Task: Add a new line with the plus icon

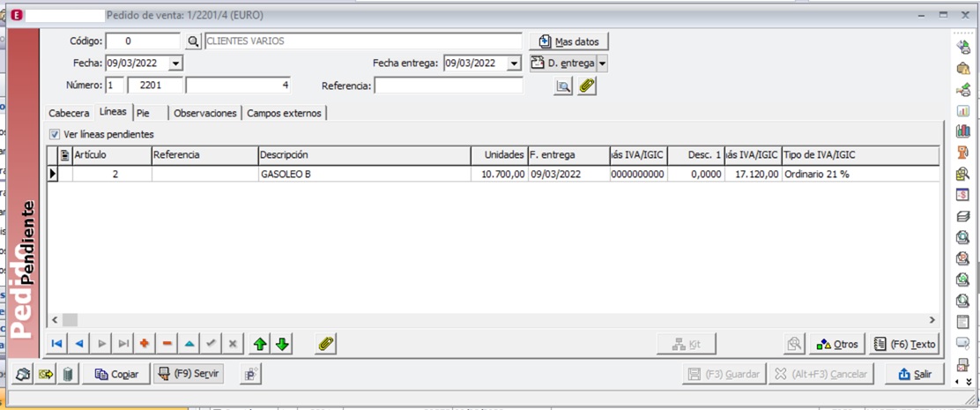Action: [x=145, y=344]
